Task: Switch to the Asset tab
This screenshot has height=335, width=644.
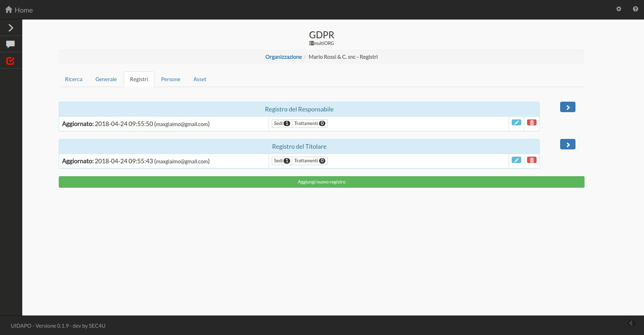Action: (x=200, y=79)
